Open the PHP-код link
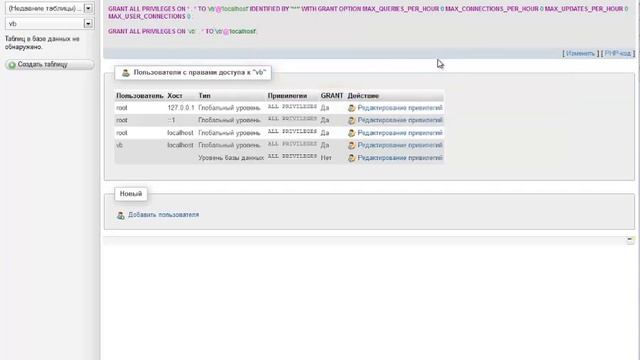The height and width of the screenshot is (360, 640). (618, 53)
